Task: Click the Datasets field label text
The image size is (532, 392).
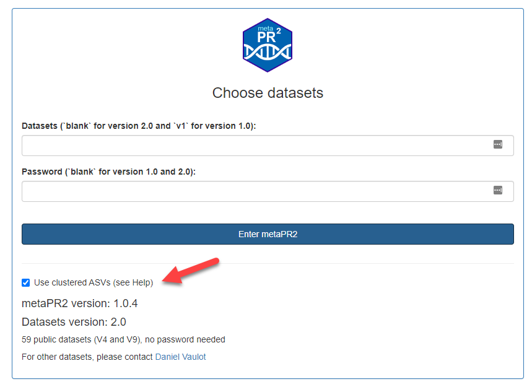Action: coord(139,126)
